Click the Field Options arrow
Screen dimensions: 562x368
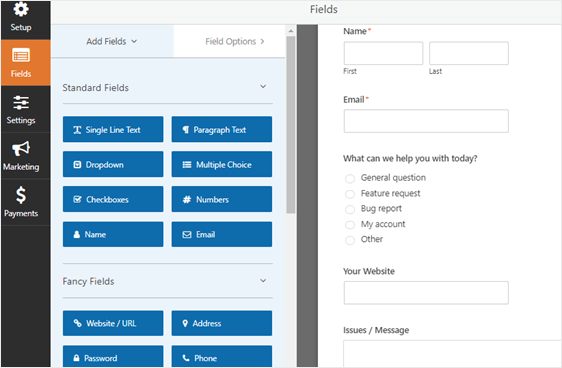point(262,42)
